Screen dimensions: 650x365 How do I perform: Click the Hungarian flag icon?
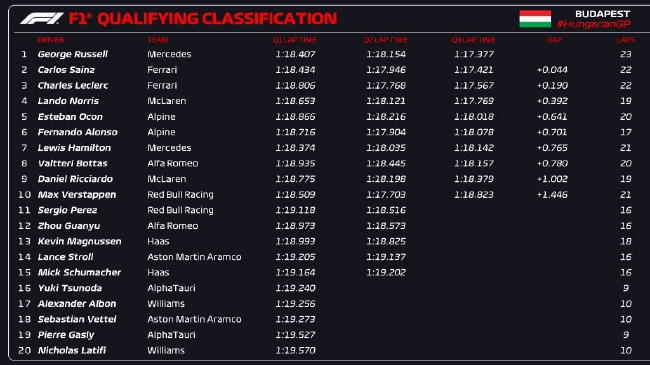coord(535,19)
